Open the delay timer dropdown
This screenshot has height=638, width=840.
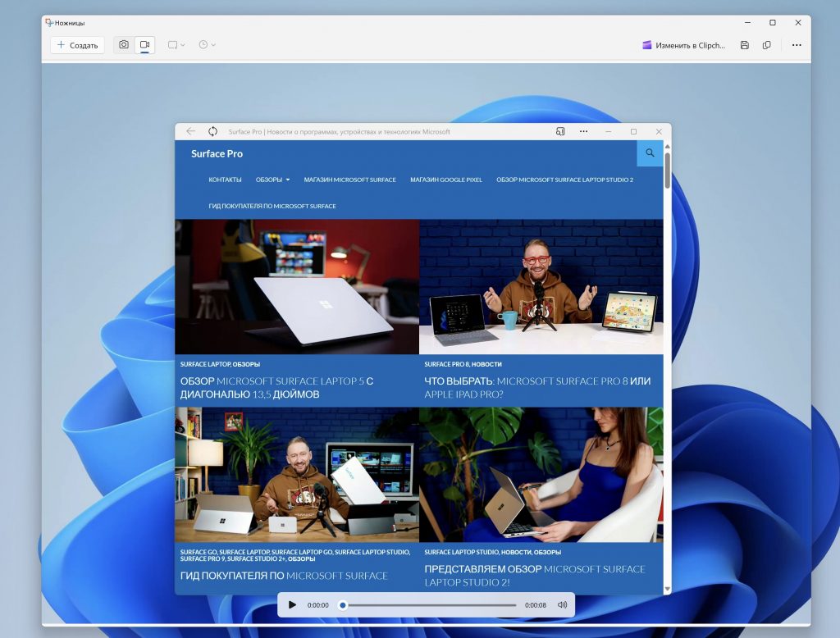click(x=207, y=45)
